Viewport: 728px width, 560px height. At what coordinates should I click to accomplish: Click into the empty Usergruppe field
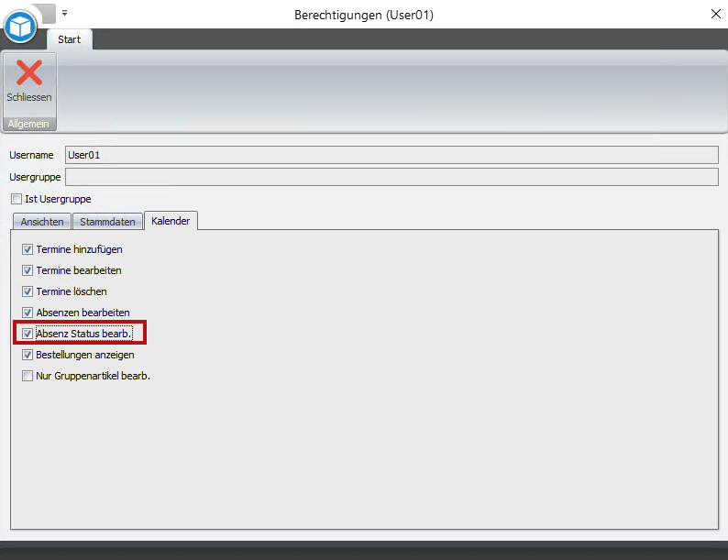pos(391,177)
